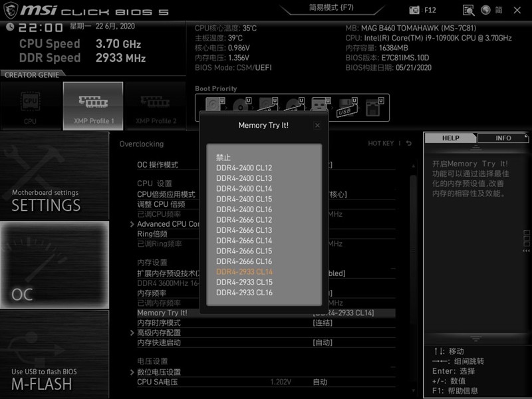
Task: Open CPU SA电压 自动 setting
Action: [320, 382]
